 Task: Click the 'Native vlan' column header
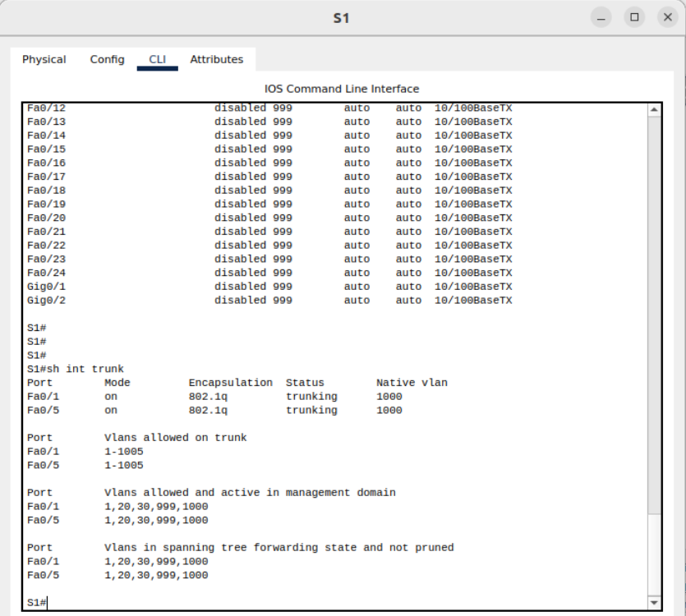click(x=412, y=383)
